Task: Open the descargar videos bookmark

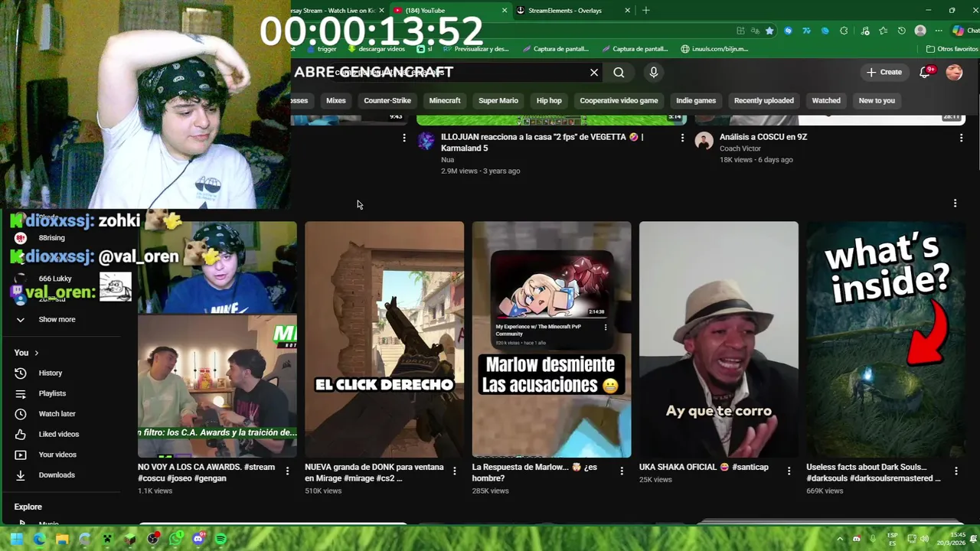Action: (x=376, y=49)
